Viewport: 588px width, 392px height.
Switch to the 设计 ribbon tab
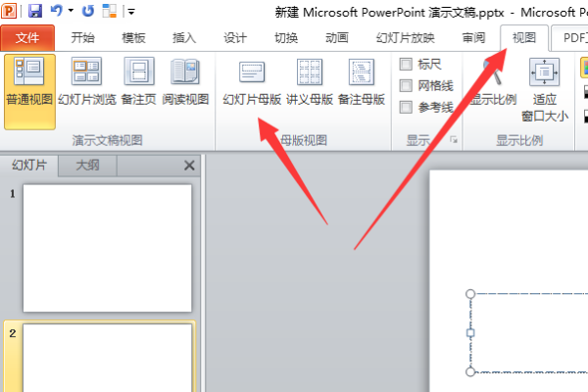(x=235, y=38)
